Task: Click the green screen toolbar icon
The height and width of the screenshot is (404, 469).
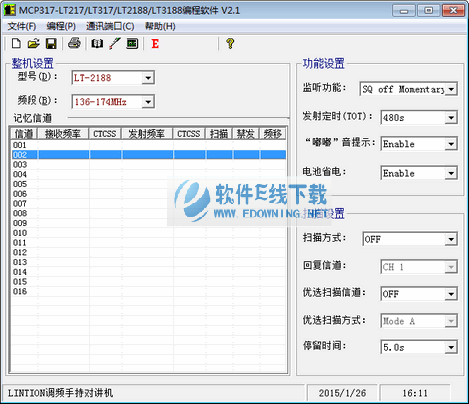Action: pos(132,44)
